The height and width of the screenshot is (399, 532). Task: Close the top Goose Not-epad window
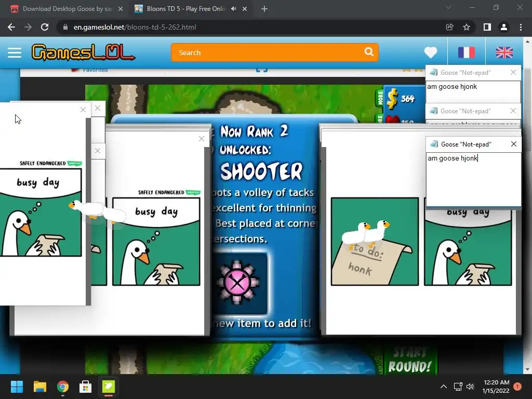(513, 72)
